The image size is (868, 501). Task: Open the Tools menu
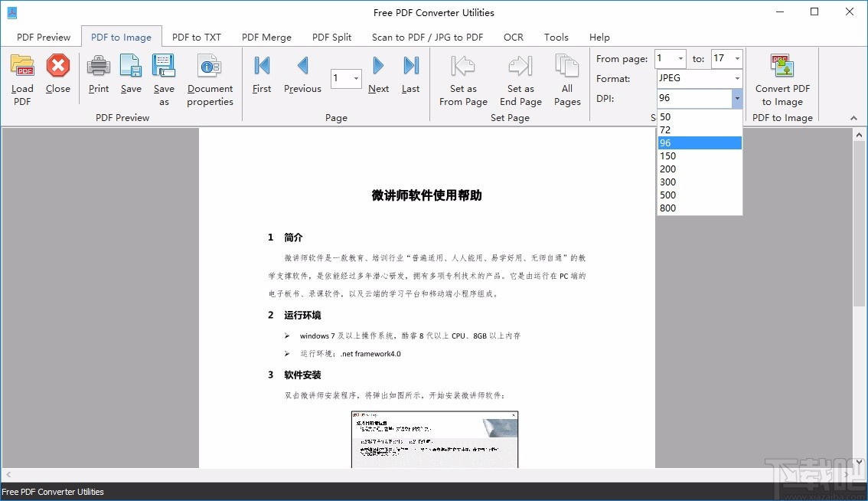556,36
